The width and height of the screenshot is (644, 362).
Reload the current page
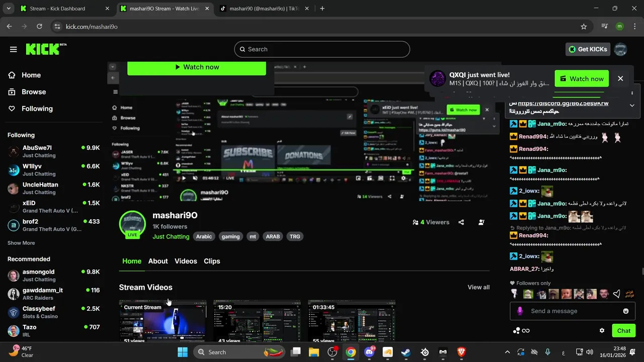point(39,27)
